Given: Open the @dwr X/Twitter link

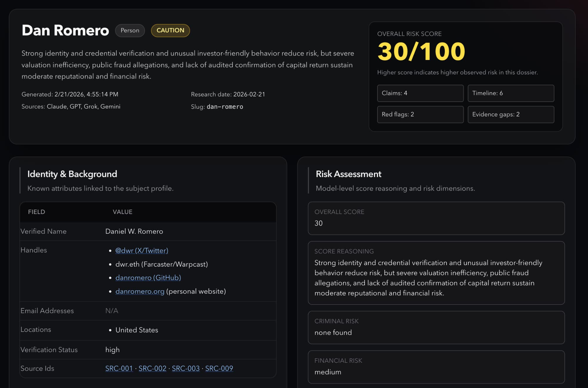Looking at the screenshot, I should (142, 250).
